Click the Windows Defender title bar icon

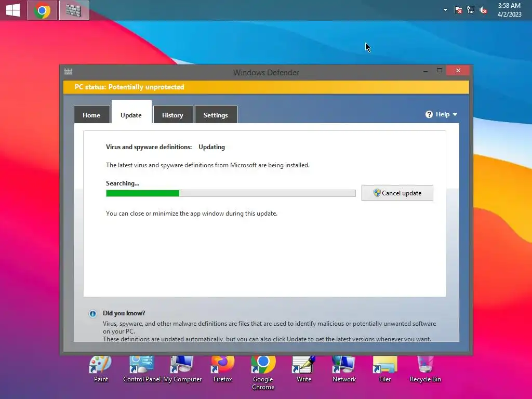[x=68, y=71]
